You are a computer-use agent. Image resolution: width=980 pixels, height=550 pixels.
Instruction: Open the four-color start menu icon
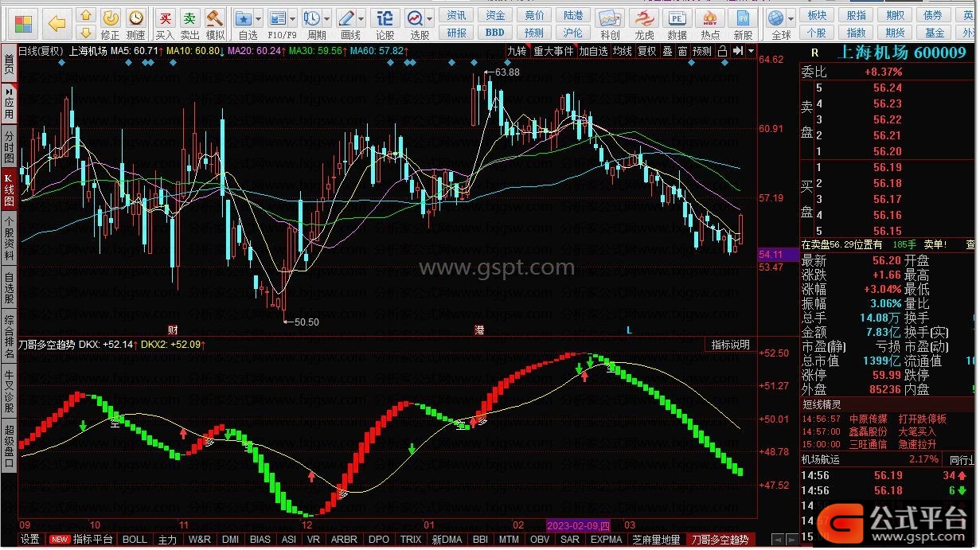click(24, 22)
